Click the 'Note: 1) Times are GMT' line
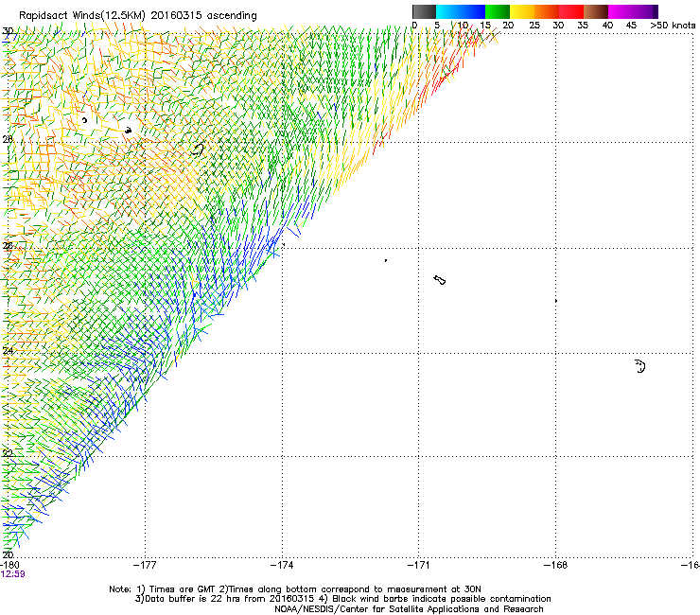 tap(295, 589)
